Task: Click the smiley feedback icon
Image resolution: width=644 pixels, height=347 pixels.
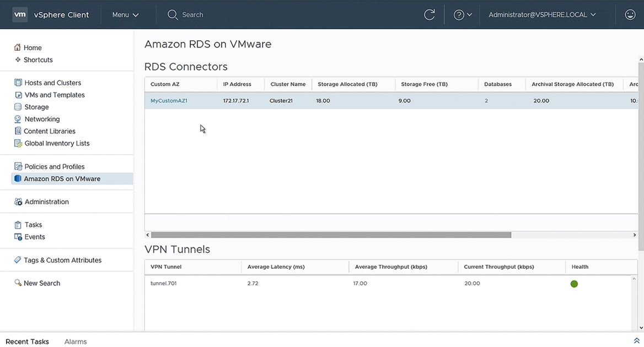Action: pos(630,15)
